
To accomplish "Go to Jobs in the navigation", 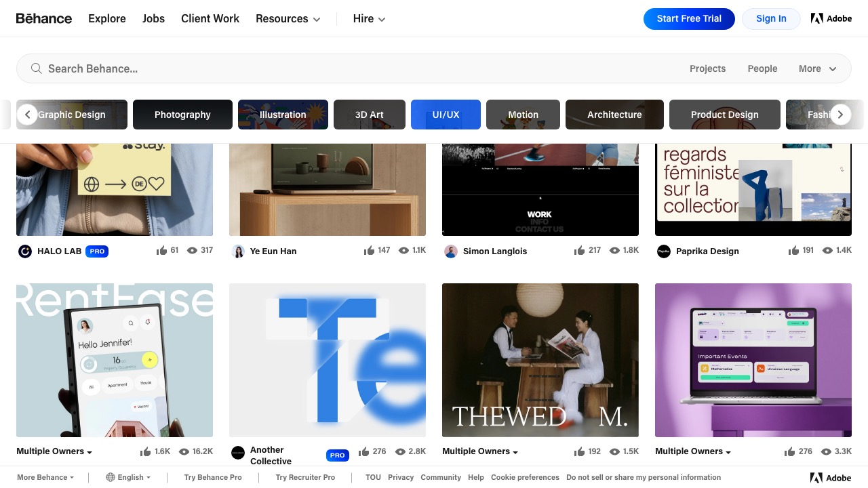I will (153, 18).
